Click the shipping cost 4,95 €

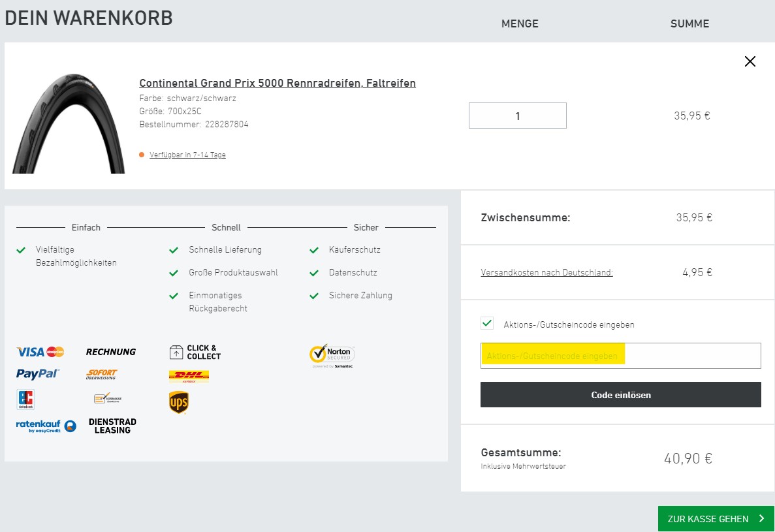pos(697,272)
